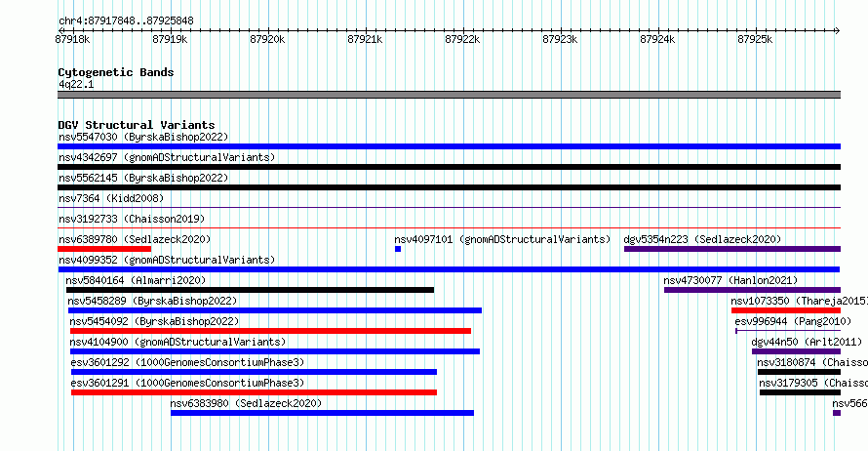Open the nsv5454092 (ByrskaBishop2022) label
Screen dimensions: 868x451
154,321
